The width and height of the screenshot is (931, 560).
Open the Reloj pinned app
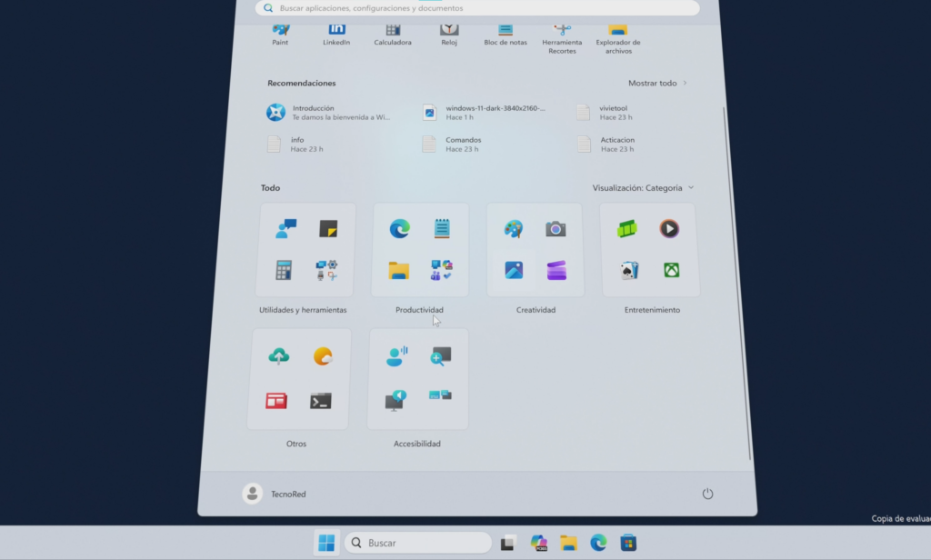tap(449, 35)
